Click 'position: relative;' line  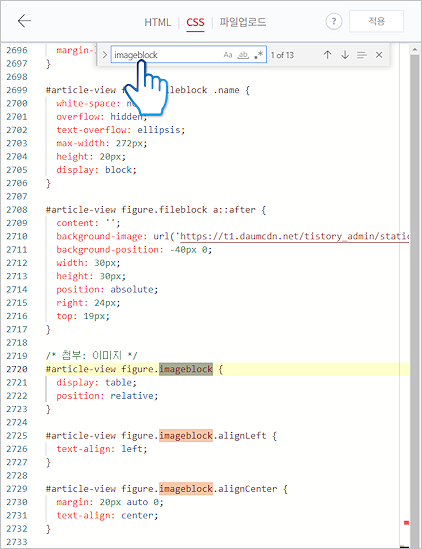pyautogui.click(x=107, y=396)
